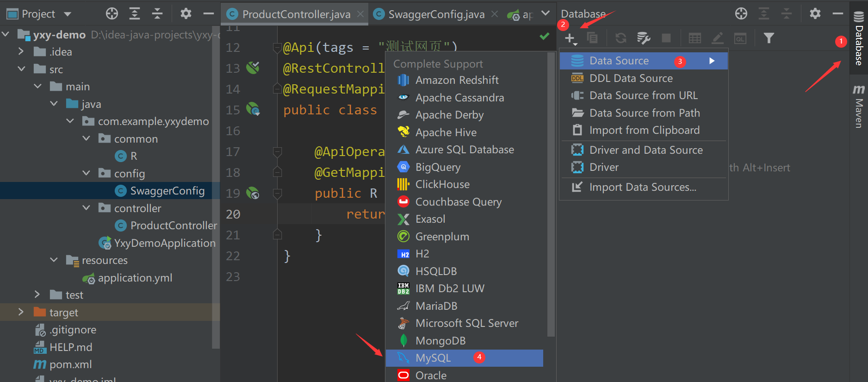This screenshot has height=382, width=868.
Task: Choose DDL Data Source
Action: coord(644,78)
